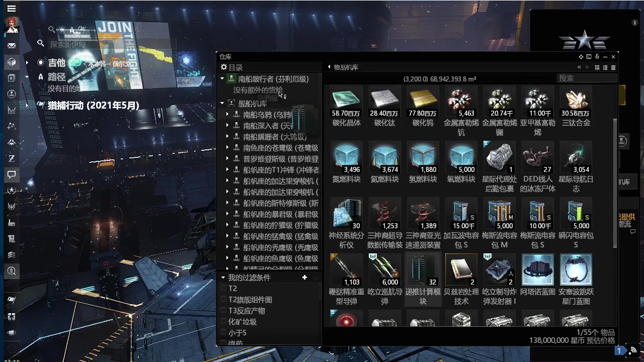Collapse the 我的过滤条件 filters section
The height and width of the screenshot is (362, 644).
pyautogui.click(x=223, y=278)
